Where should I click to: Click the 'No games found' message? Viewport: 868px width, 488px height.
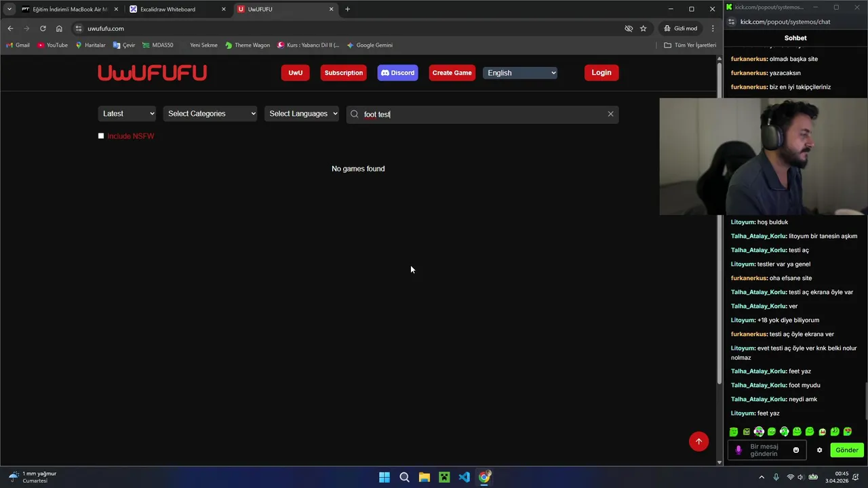point(358,168)
